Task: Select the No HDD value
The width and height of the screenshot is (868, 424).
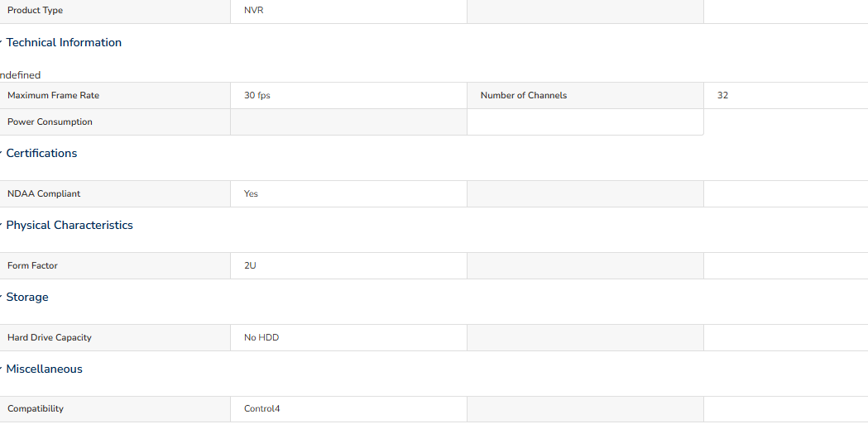Action: tap(261, 337)
